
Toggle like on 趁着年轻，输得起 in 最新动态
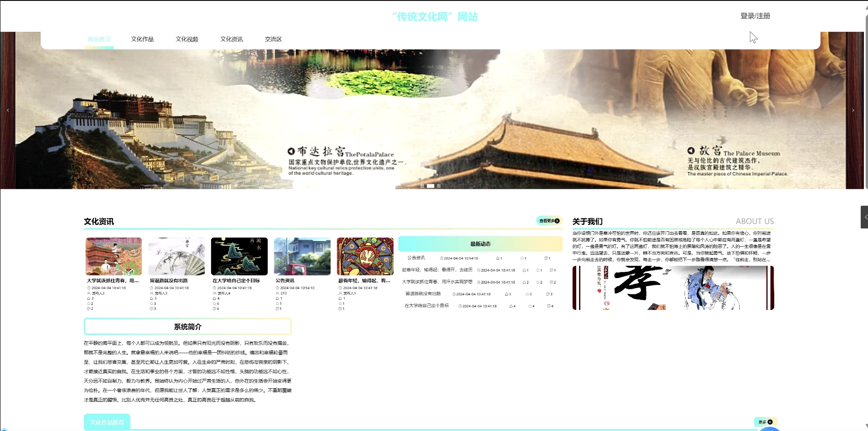(524, 270)
